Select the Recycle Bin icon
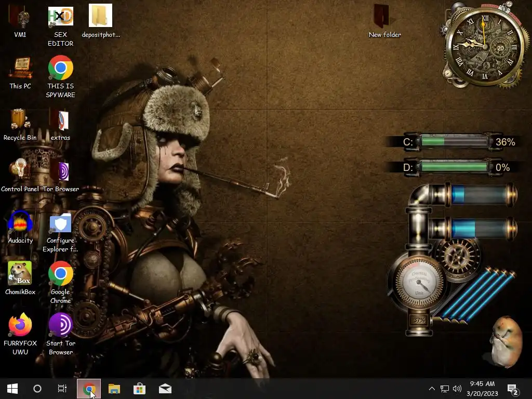Viewport: 532px width, 399px height. click(x=20, y=124)
